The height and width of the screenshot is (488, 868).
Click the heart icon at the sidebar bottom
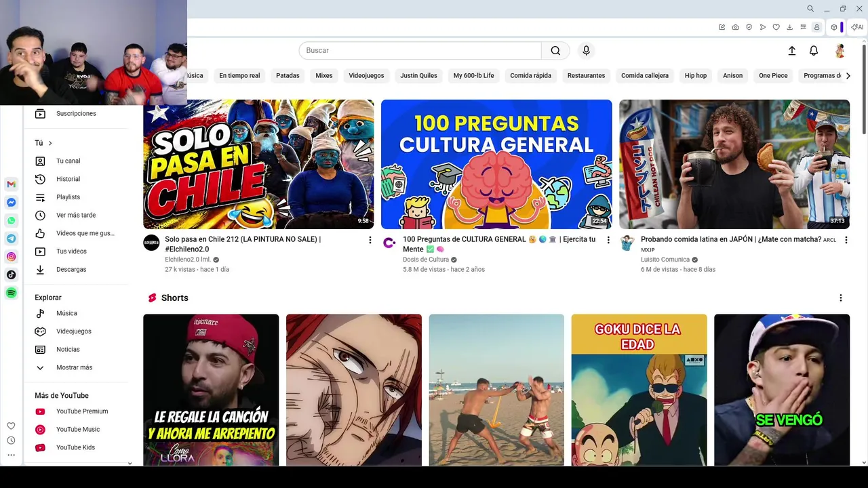(x=11, y=426)
